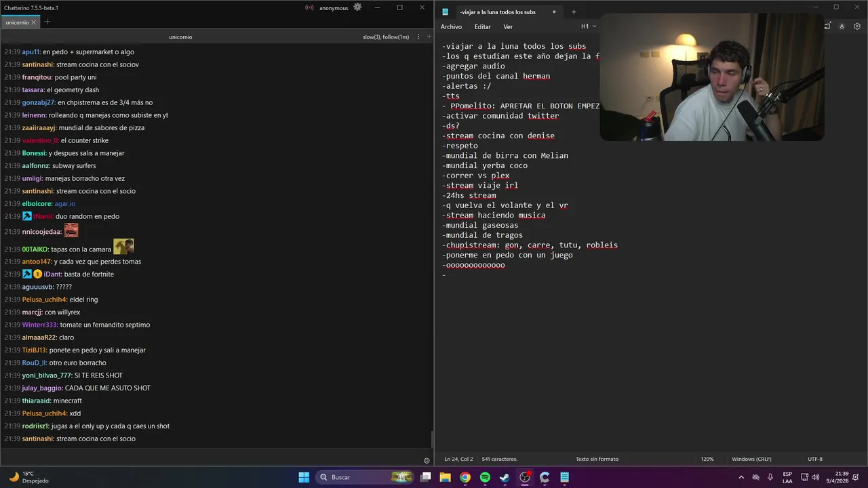Image resolution: width=868 pixels, height=488 pixels.
Task: Add a new Notepad tab
Action: click(x=574, y=12)
